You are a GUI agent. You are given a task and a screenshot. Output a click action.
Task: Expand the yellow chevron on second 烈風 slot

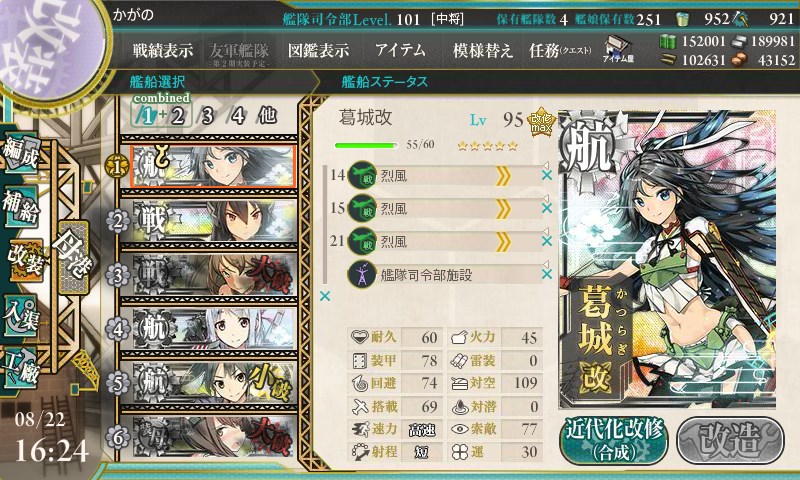pos(503,209)
